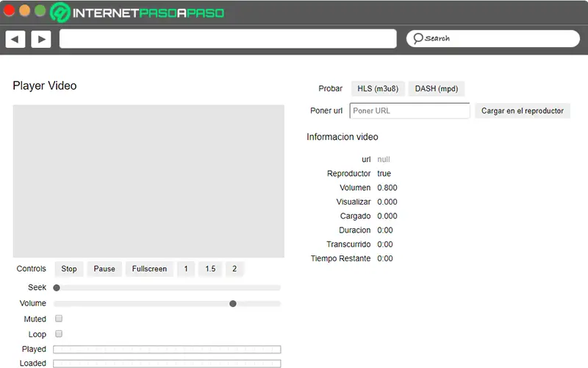Click into the Search field
588x368 pixels.
coord(492,38)
